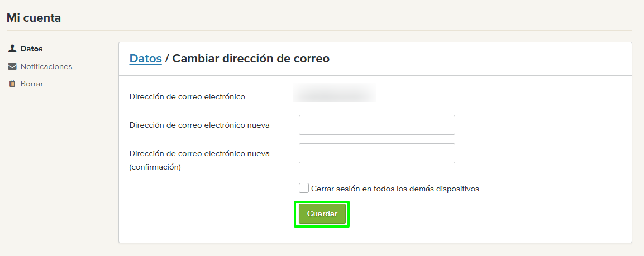This screenshot has height=256, width=644.
Task: Click the email confirmation input field
Action: point(376,153)
